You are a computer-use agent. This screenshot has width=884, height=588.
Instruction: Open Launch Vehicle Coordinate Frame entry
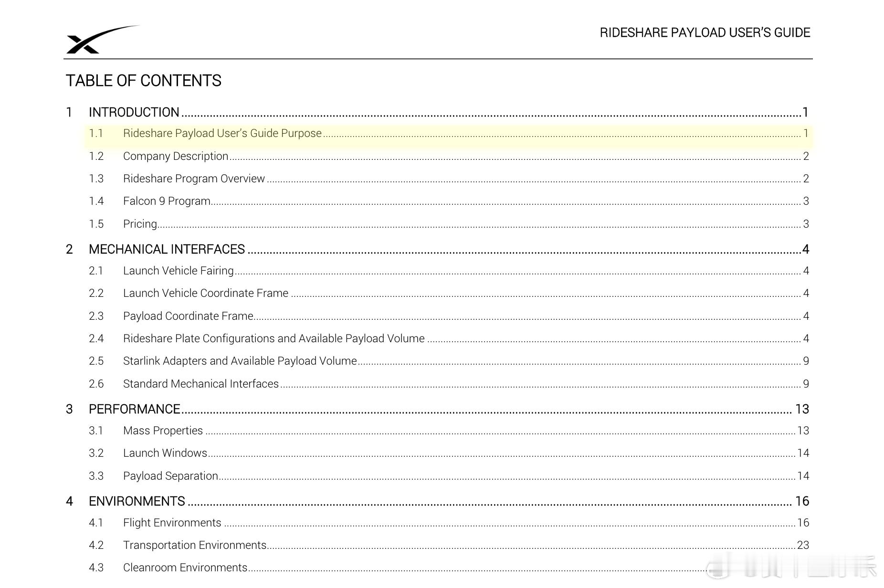pos(449,293)
